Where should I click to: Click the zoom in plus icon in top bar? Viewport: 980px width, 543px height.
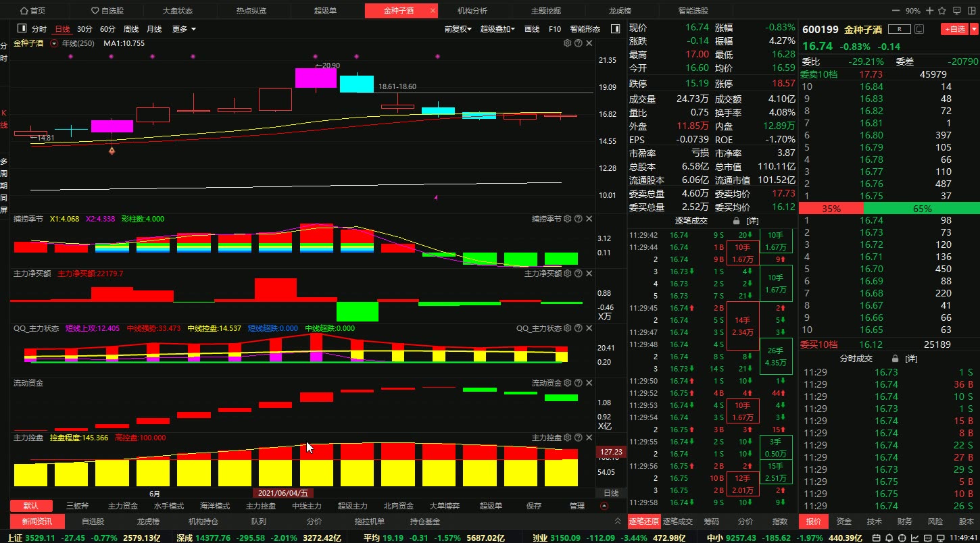point(930,11)
